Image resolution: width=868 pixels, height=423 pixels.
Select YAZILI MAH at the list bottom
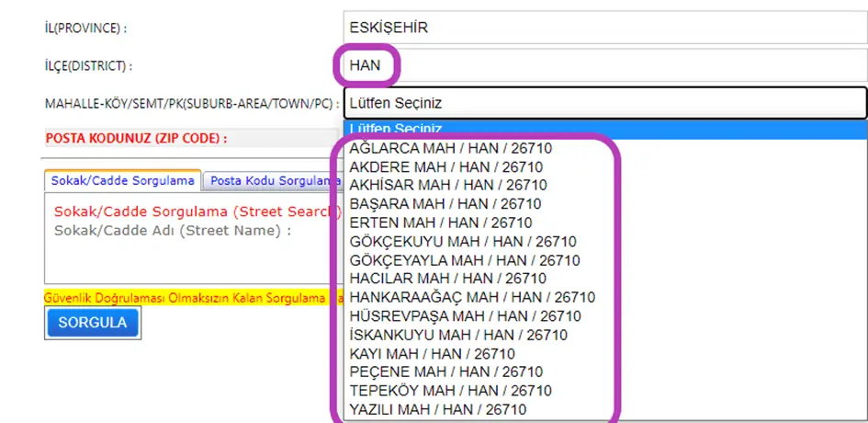(438, 410)
